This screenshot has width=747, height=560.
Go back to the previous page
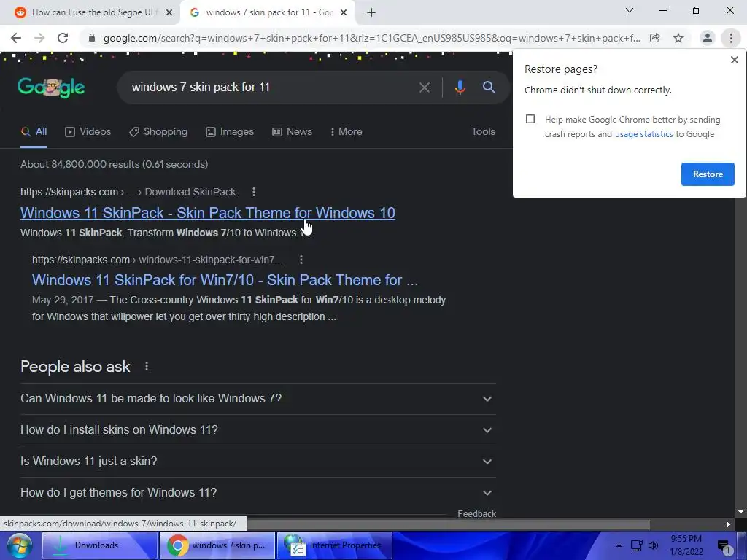[16, 38]
